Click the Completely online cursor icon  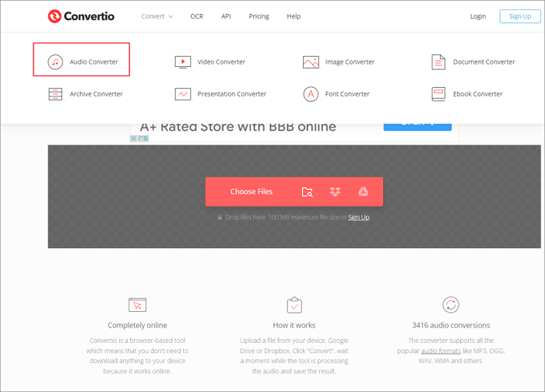[137, 305]
